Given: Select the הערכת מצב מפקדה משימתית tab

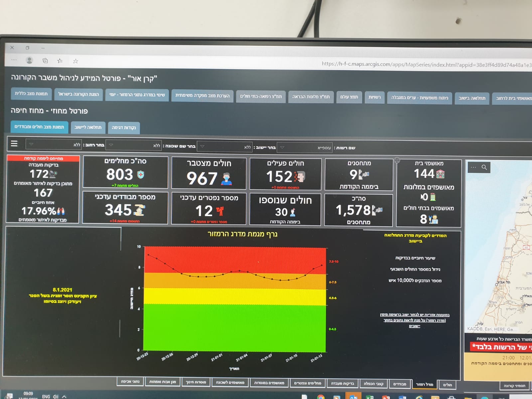Looking at the screenshot, I should [x=202, y=96].
